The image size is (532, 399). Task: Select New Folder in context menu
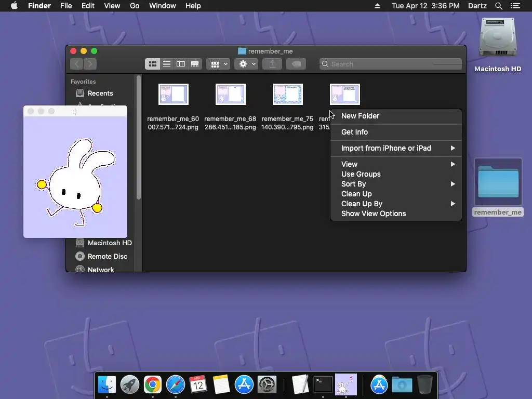click(x=396, y=116)
